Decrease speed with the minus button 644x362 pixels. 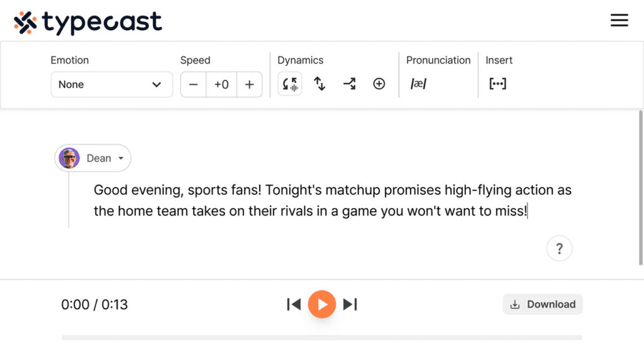coord(194,85)
